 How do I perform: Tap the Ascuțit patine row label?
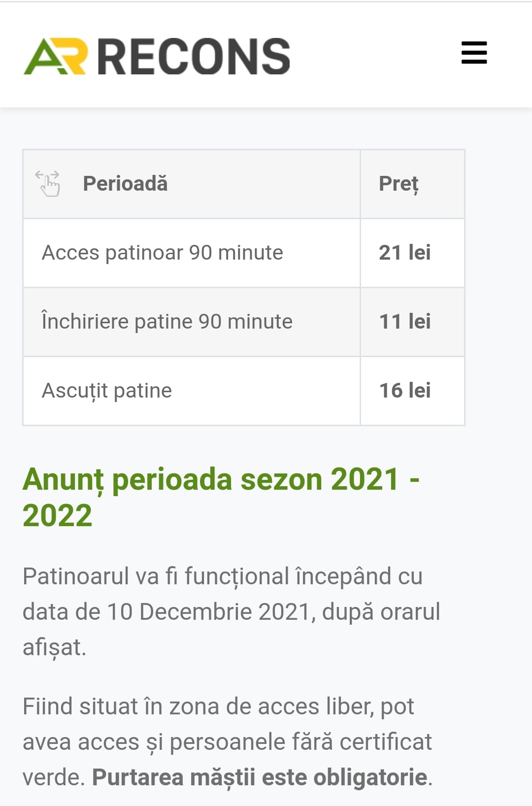(x=107, y=391)
